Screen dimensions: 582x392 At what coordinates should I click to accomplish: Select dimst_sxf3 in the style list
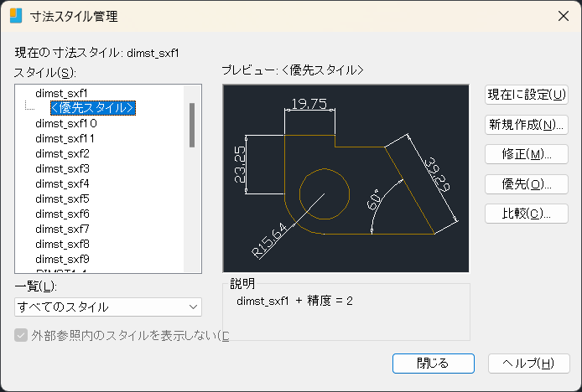click(x=62, y=168)
